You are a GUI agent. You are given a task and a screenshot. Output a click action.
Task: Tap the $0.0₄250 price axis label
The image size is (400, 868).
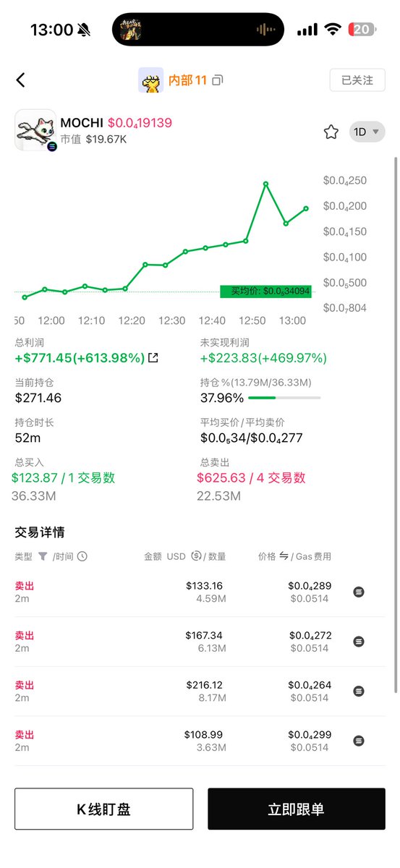(x=345, y=180)
